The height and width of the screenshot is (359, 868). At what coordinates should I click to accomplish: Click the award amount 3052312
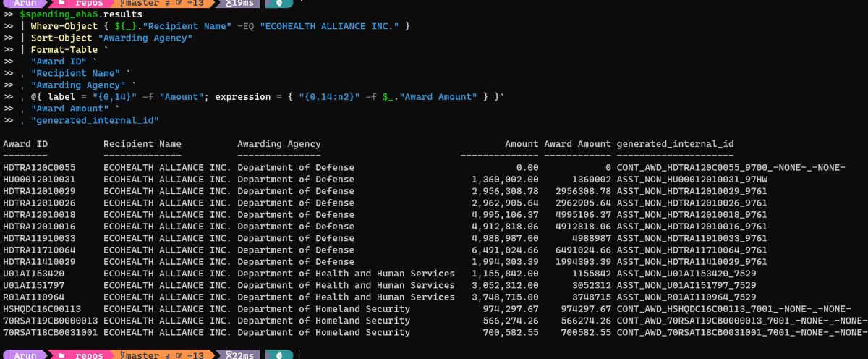[x=591, y=285]
